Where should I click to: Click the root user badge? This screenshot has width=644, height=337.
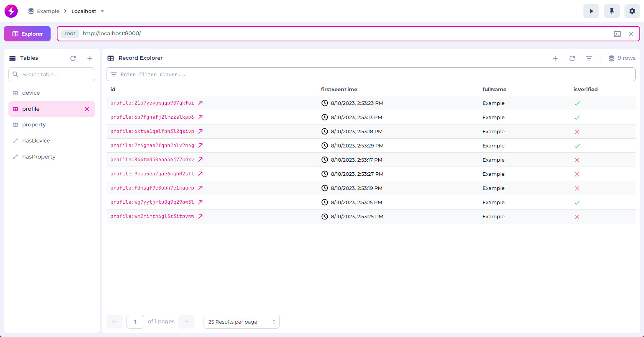tap(70, 34)
